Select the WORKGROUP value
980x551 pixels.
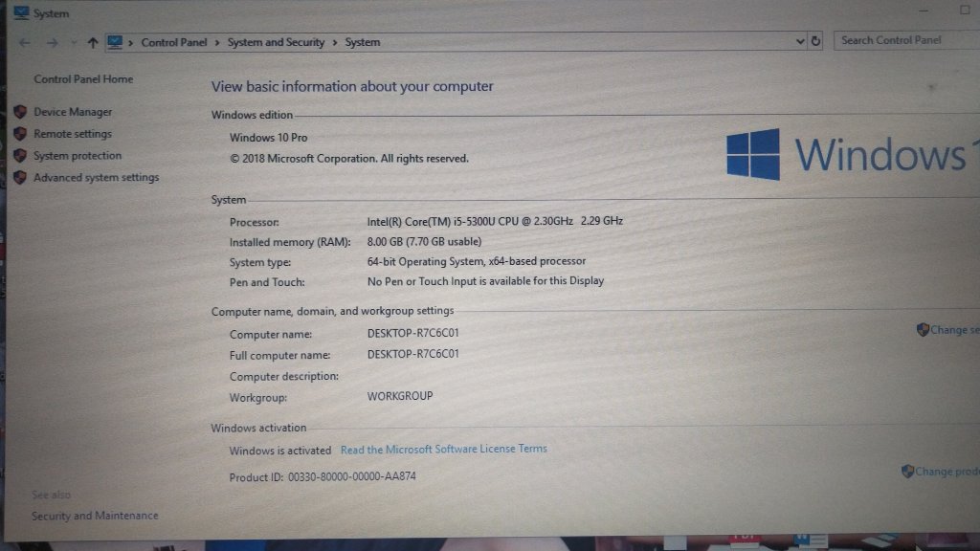tap(400, 397)
